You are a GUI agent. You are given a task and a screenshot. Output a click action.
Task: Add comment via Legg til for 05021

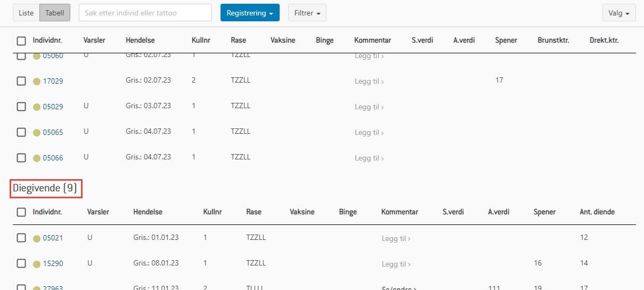pyautogui.click(x=396, y=238)
